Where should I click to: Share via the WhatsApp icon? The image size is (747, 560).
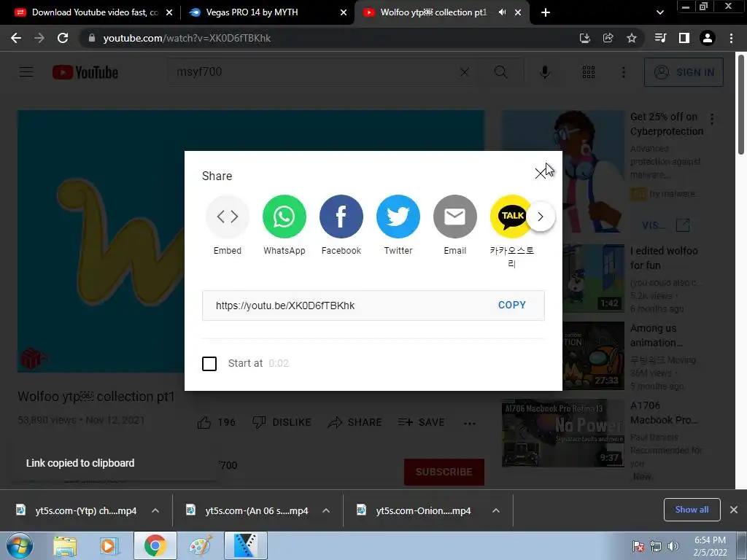click(x=284, y=217)
